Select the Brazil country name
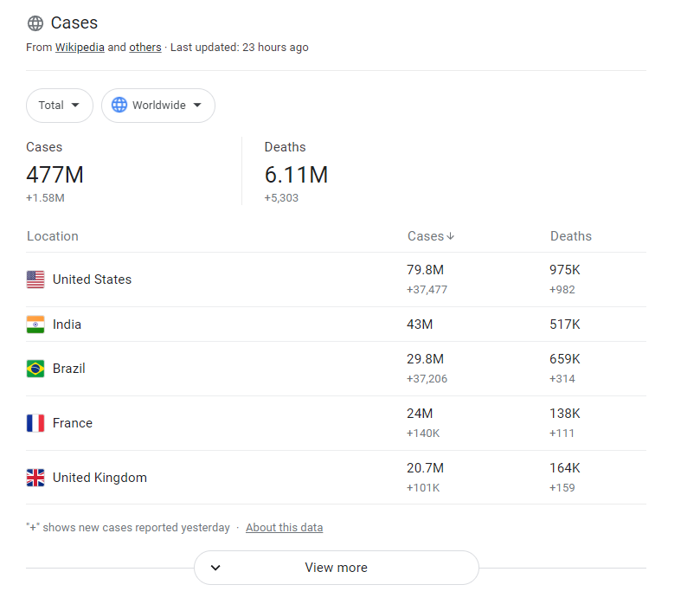700x604 pixels. click(x=69, y=369)
